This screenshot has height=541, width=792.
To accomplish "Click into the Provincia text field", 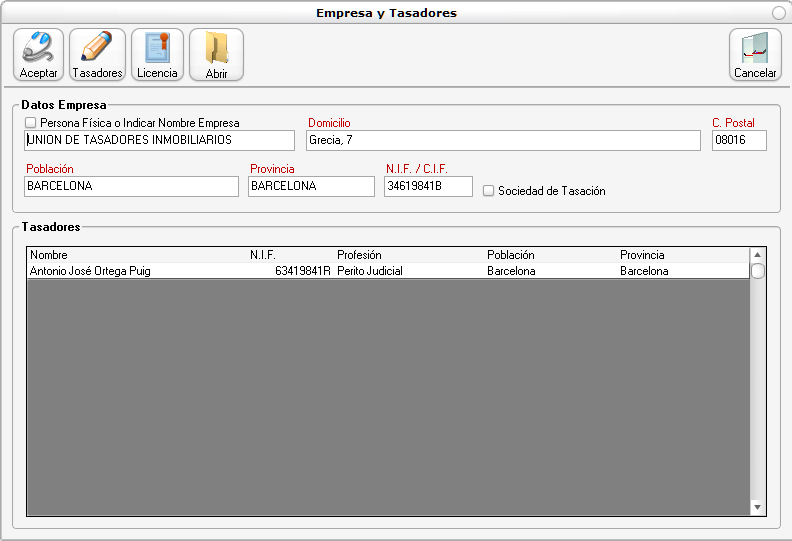I will [311, 187].
